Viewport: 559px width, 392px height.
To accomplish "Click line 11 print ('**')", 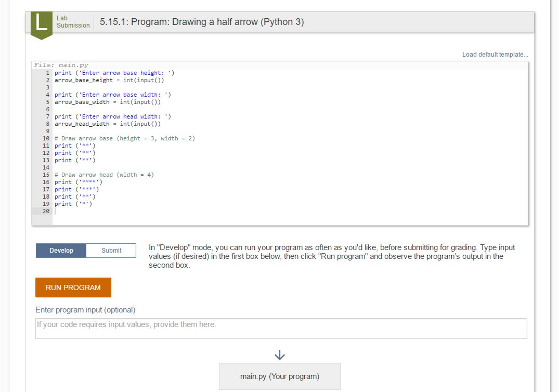I will [x=75, y=146].
